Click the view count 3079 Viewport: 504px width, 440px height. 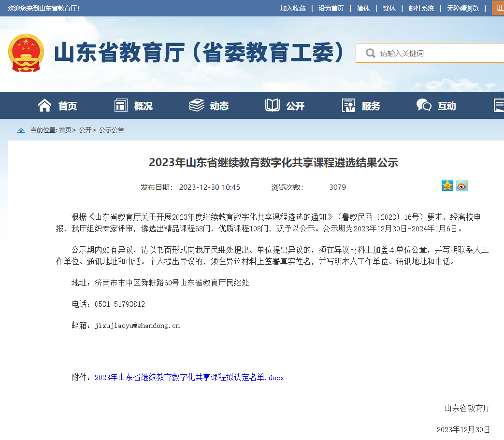(337, 187)
